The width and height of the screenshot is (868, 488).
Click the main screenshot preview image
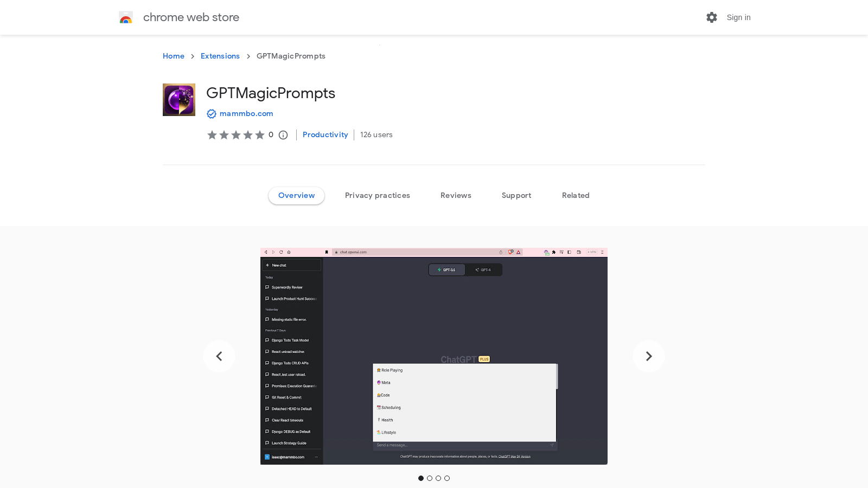tap(434, 356)
